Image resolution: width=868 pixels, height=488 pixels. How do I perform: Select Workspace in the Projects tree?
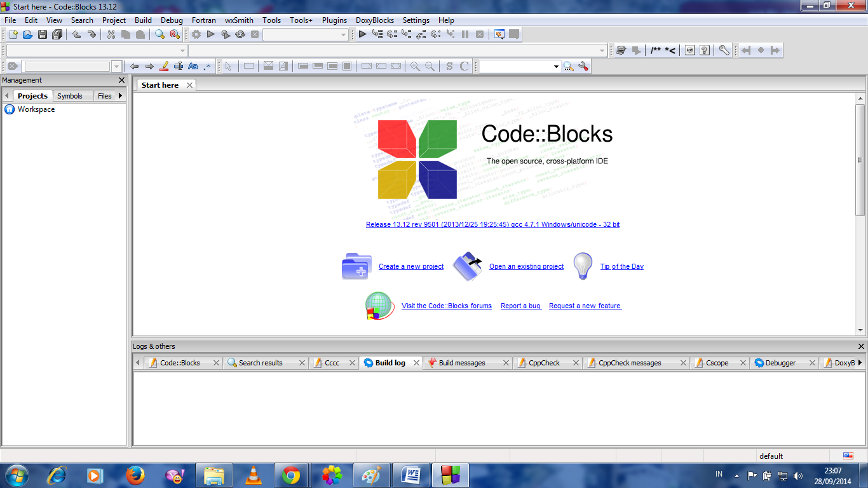[36, 109]
